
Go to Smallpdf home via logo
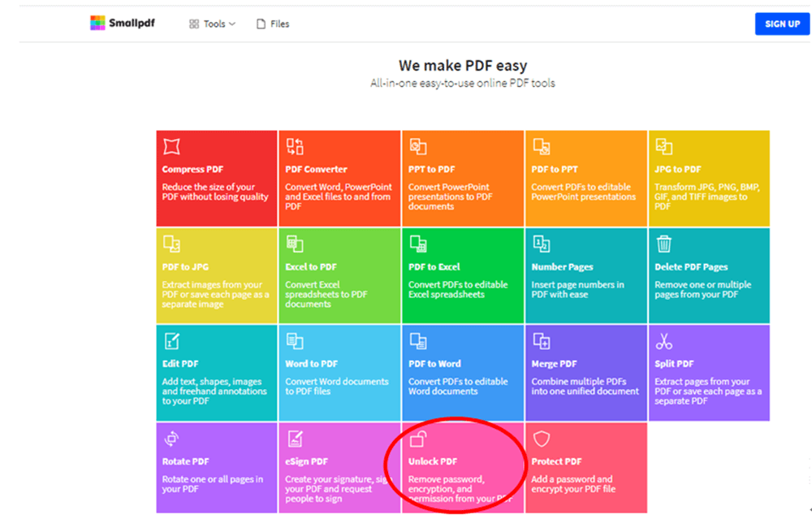pyautogui.click(x=123, y=24)
